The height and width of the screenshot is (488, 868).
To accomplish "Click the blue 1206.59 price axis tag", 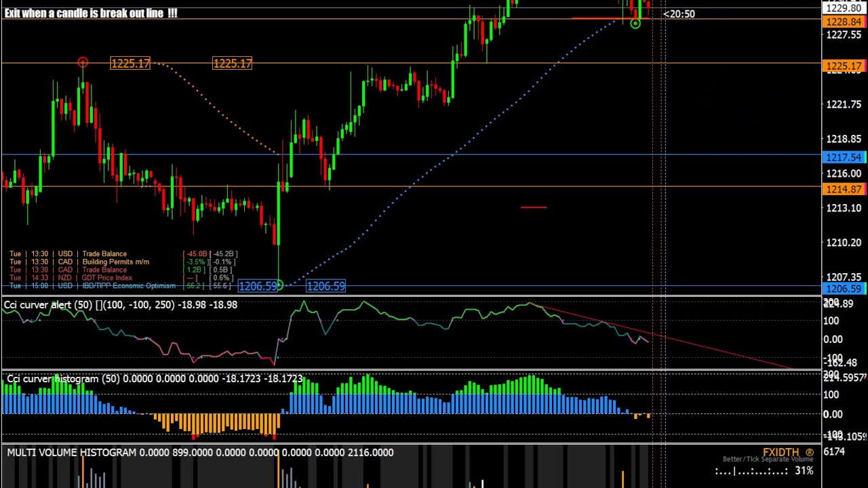I will click(x=844, y=289).
